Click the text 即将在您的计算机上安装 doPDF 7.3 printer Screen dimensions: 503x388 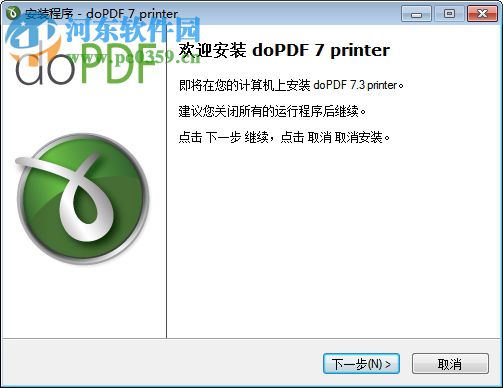(291, 85)
